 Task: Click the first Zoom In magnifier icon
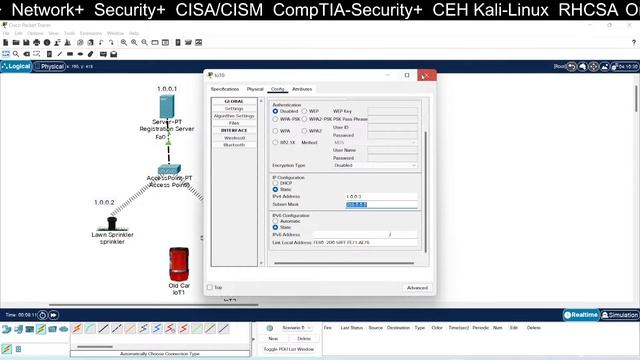point(124,42)
